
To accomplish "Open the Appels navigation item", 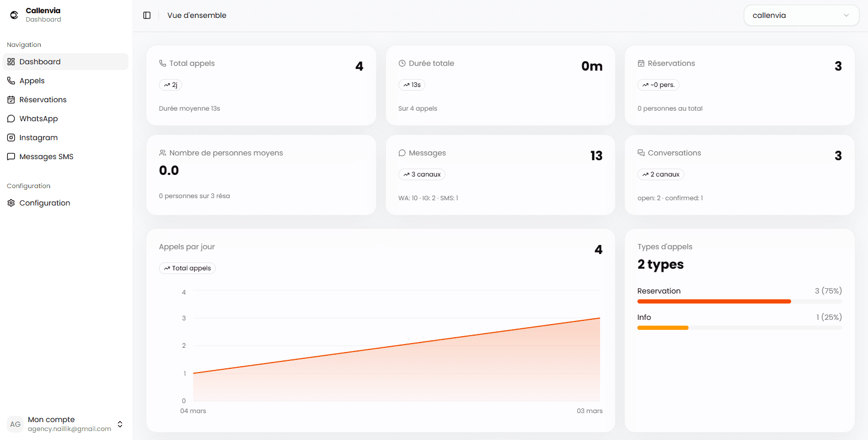I will [32, 81].
